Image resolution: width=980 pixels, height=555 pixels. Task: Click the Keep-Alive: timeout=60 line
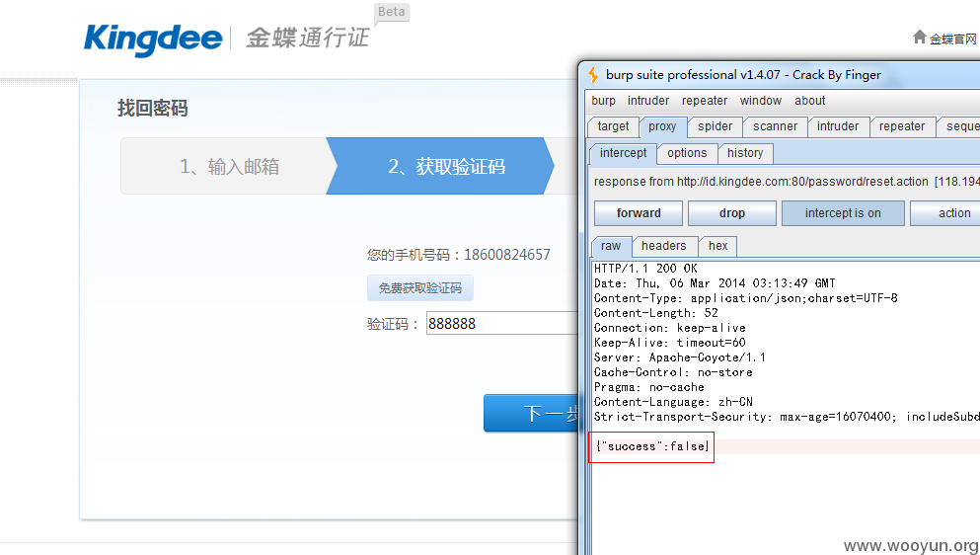[x=670, y=343]
